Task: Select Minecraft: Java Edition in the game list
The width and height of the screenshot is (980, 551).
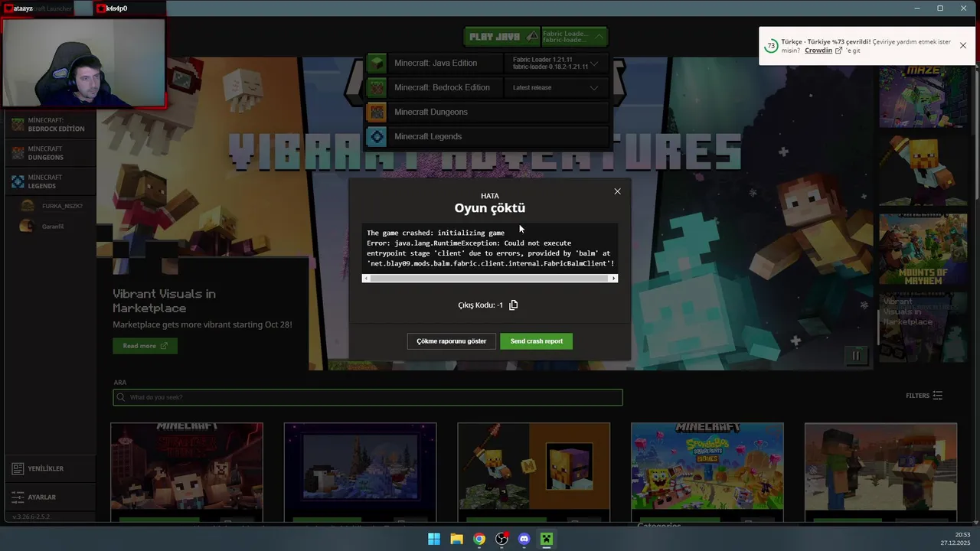Action: click(436, 63)
